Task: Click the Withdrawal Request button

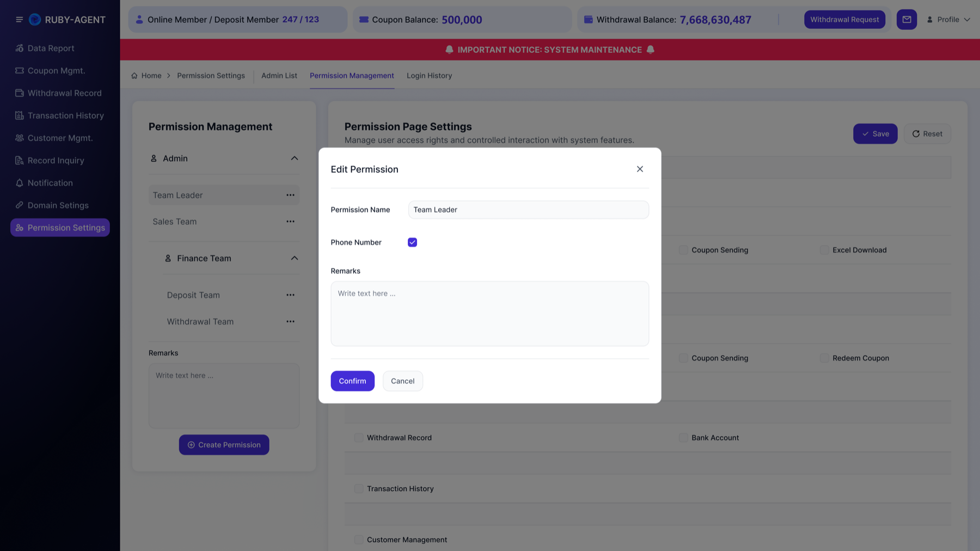Action: click(844, 20)
